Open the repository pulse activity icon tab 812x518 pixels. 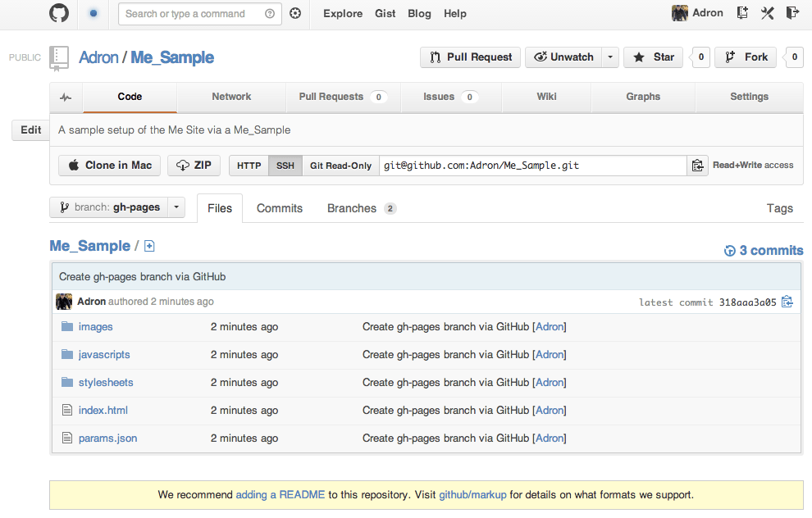click(66, 97)
